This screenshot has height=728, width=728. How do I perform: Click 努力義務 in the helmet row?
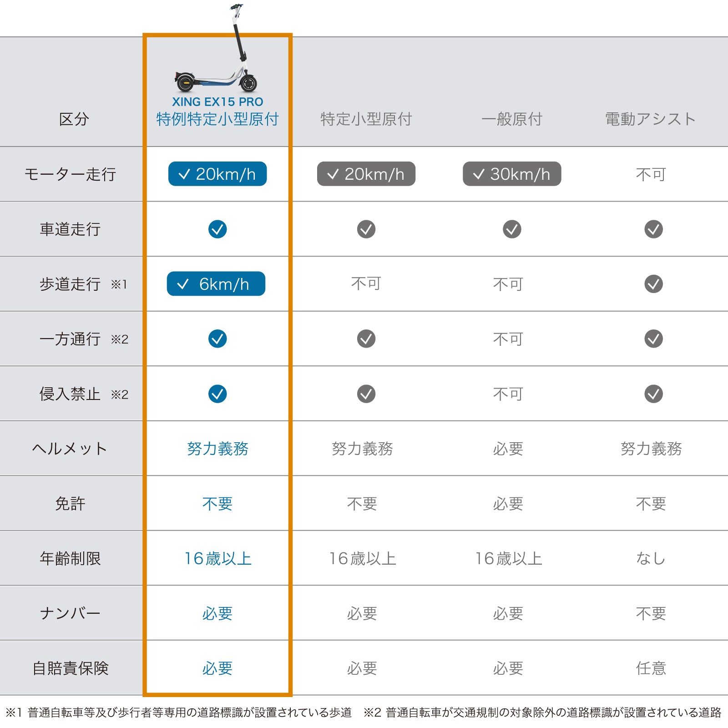(x=217, y=449)
